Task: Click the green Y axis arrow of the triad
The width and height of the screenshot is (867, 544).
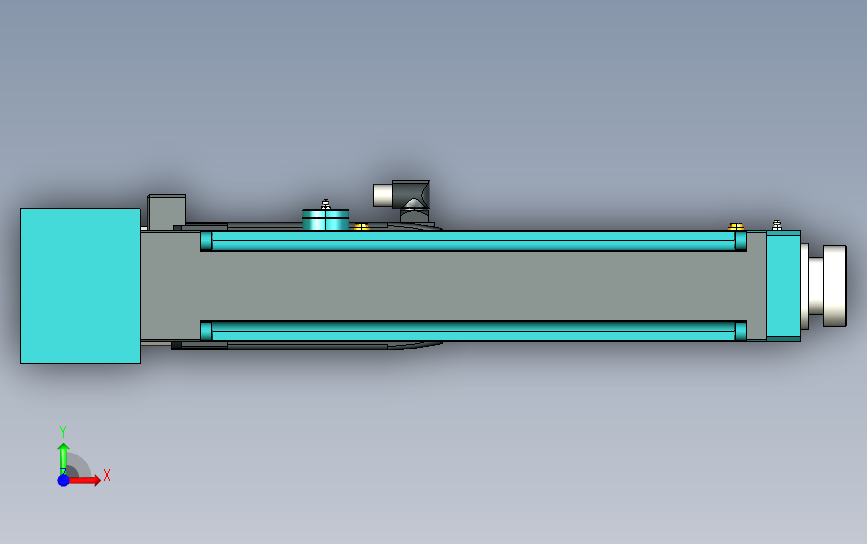Action: tap(63, 458)
